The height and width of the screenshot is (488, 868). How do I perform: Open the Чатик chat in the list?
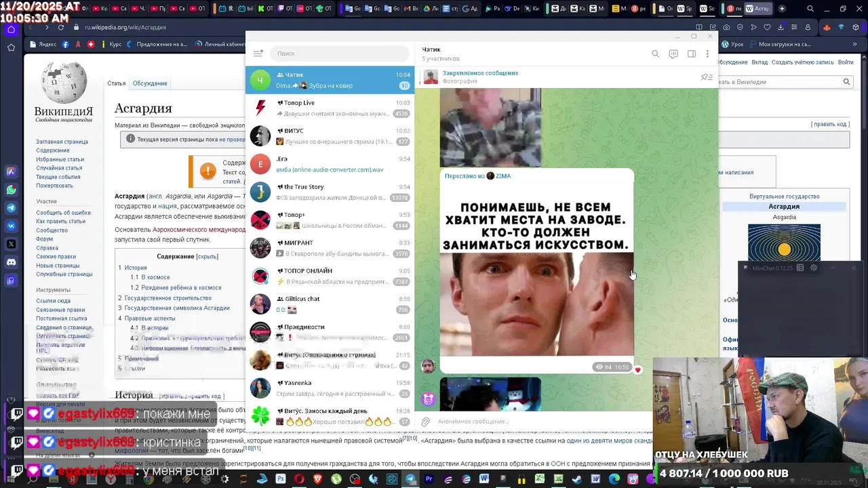click(x=330, y=80)
